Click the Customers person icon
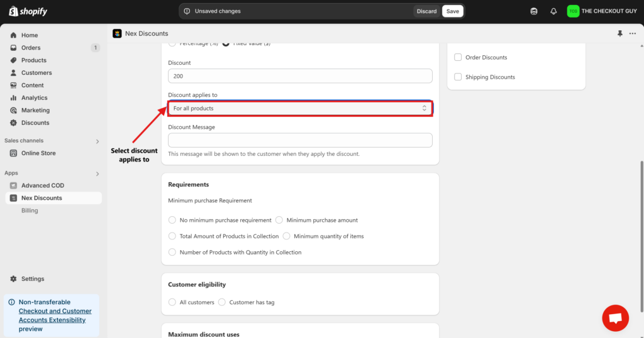 [x=14, y=73]
